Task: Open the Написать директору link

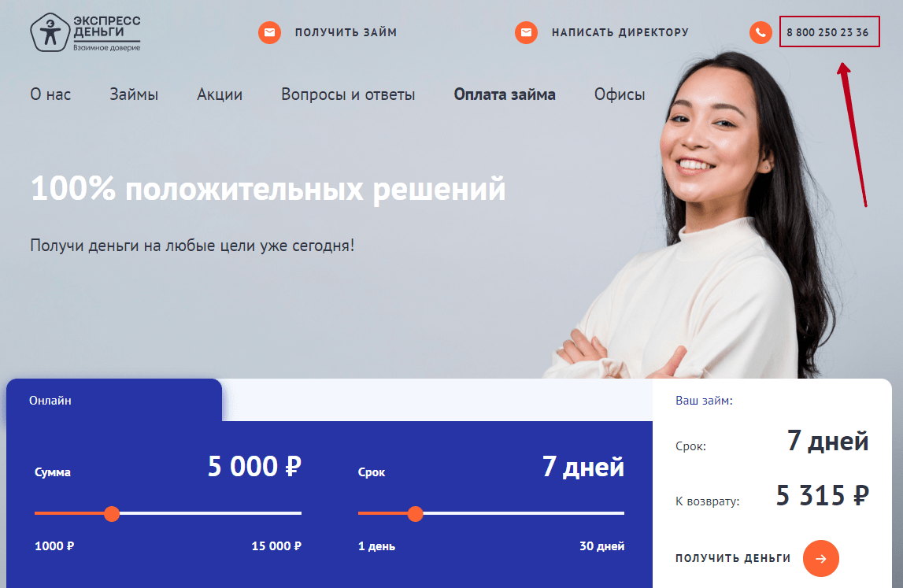Action: (x=620, y=32)
